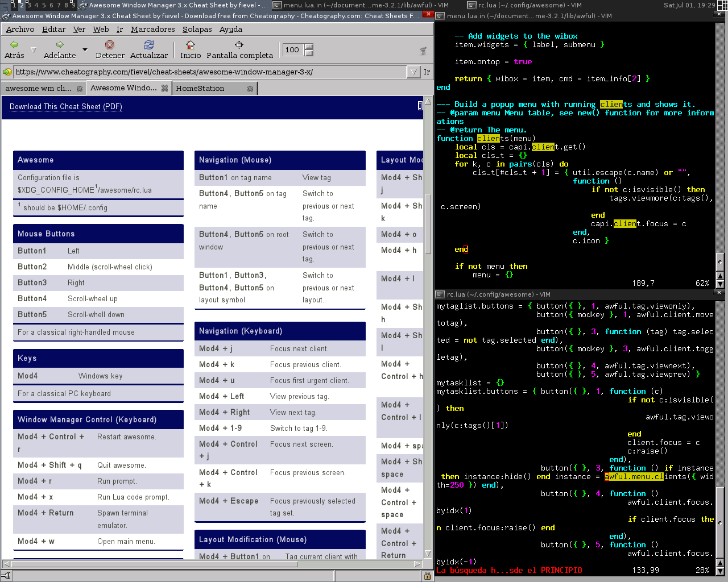Open the Marcadores menu

tap(153, 29)
